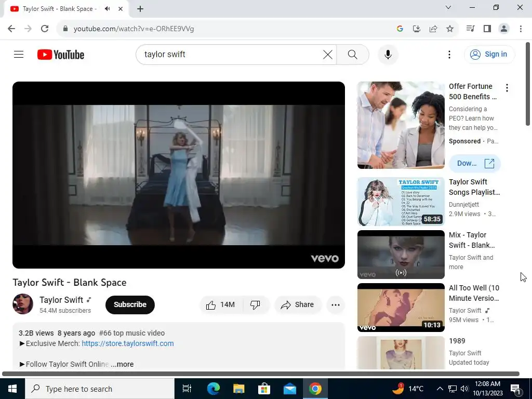Open Chrome media controls icon
532x399 pixels.
[x=470, y=29]
